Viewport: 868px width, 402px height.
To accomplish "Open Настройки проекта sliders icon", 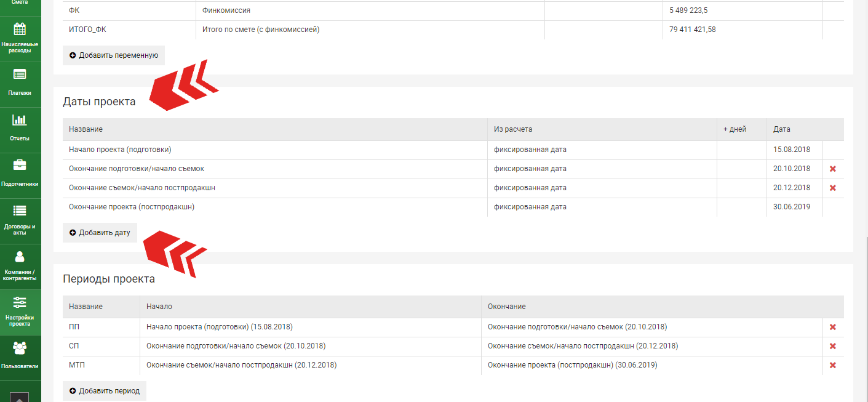I will (x=20, y=302).
